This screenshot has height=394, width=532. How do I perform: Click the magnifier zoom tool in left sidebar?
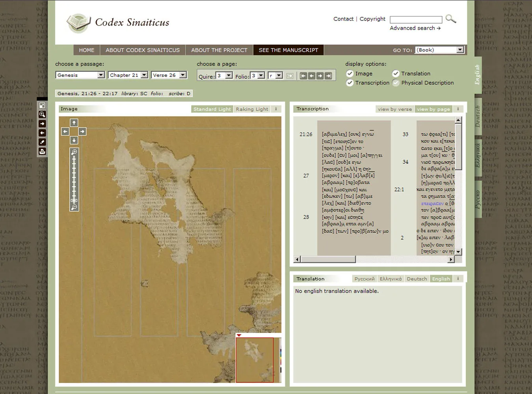coord(42,115)
